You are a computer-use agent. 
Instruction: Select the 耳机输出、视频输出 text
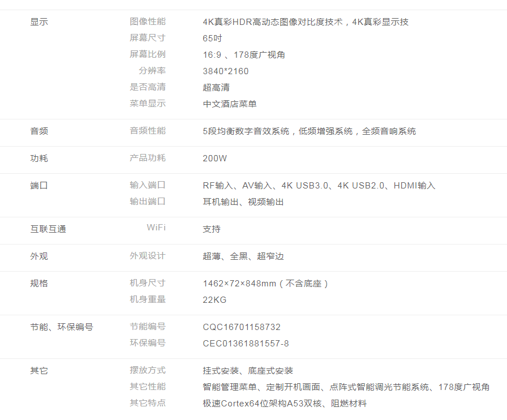[x=243, y=202]
